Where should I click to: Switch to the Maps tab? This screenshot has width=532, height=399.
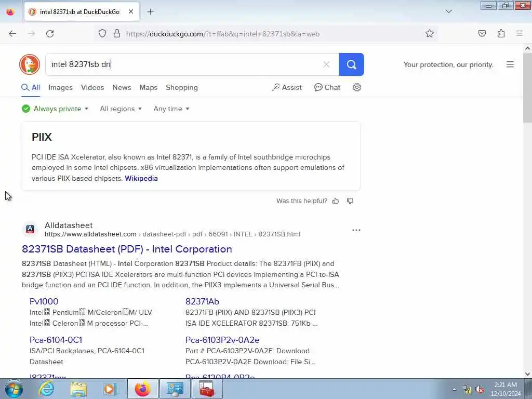(x=148, y=87)
